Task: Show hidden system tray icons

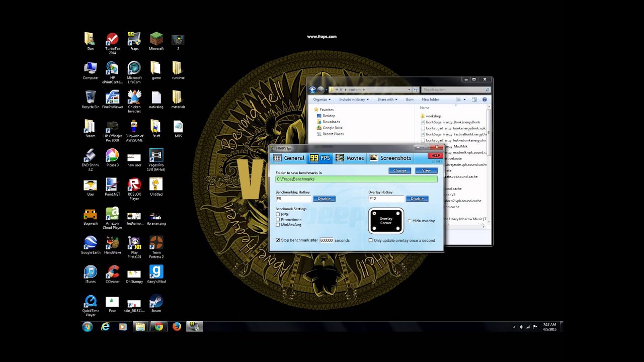Action: [x=514, y=327]
